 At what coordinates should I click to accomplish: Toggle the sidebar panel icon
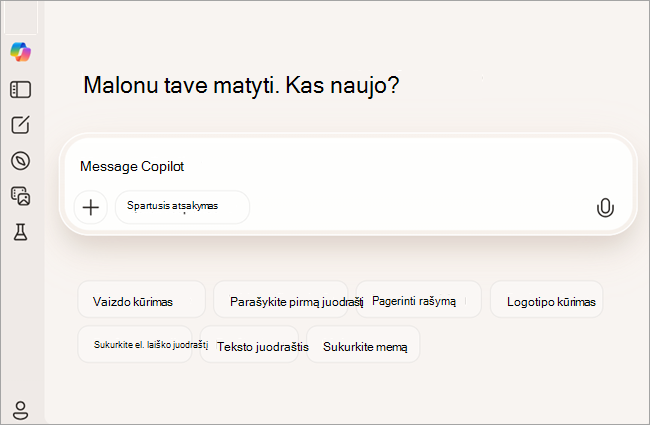pyautogui.click(x=20, y=89)
